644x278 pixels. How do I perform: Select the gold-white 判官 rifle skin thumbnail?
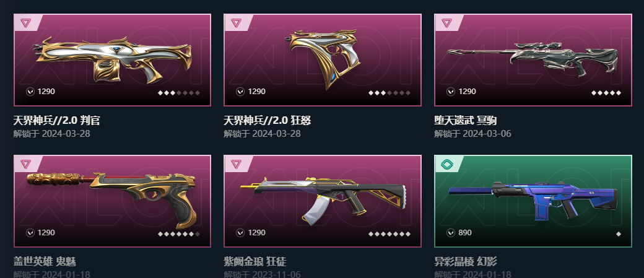pyautogui.click(x=113, y=61)
